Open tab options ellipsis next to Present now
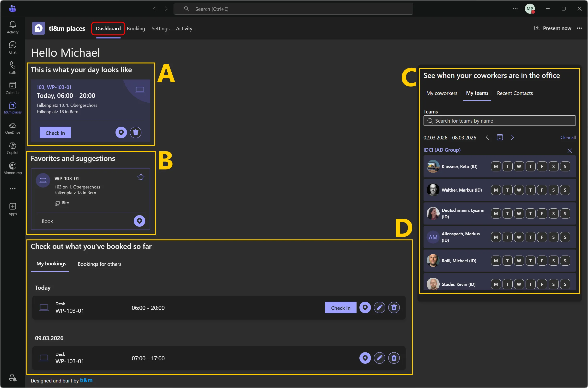This screenshot has width=588, height=388. tap(579, 28)
